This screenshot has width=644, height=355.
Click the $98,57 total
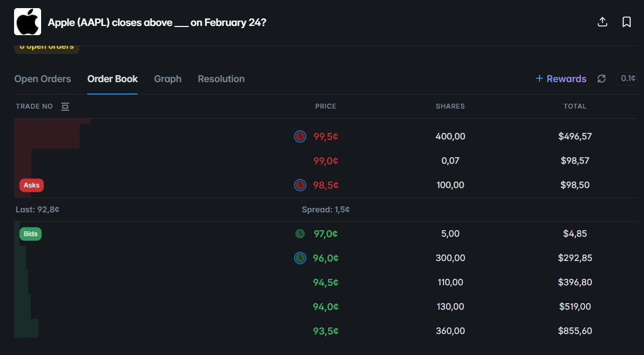[575, 161]
